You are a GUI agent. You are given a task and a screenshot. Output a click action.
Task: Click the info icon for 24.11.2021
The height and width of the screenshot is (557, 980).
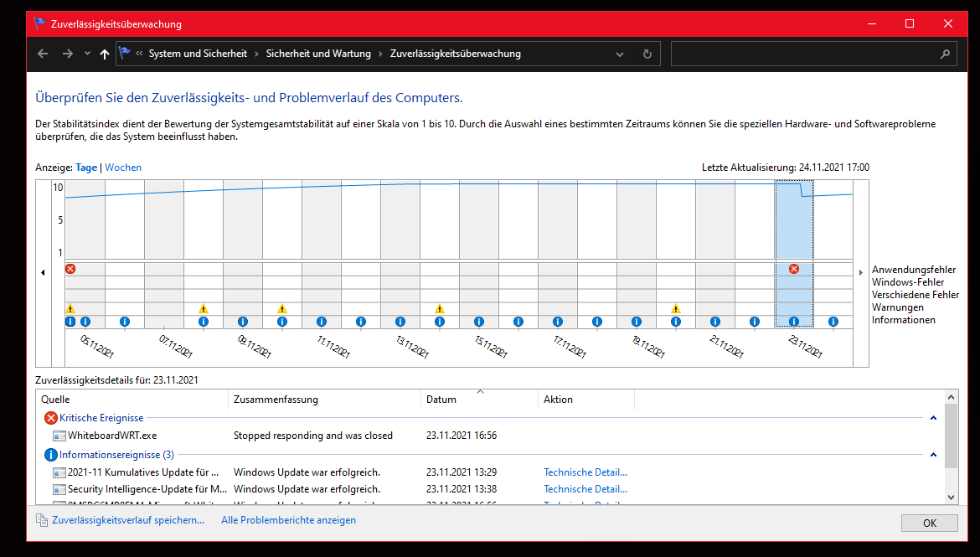coord(833,322)
